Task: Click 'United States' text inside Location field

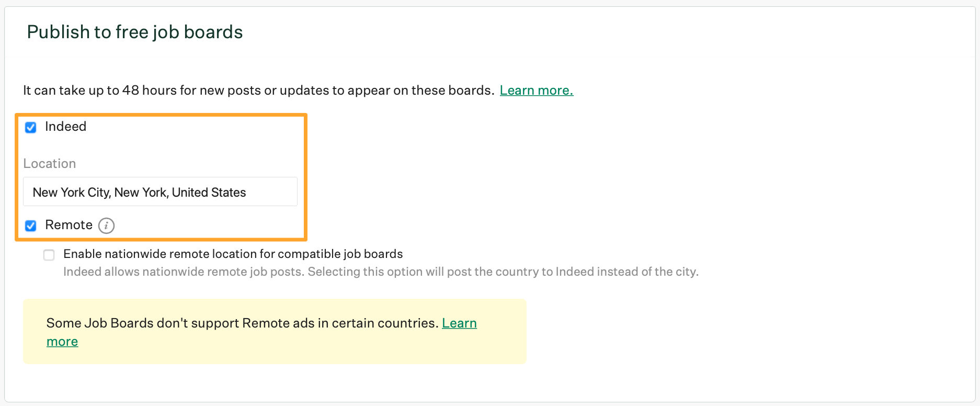Action: click(x=209, y=193)
